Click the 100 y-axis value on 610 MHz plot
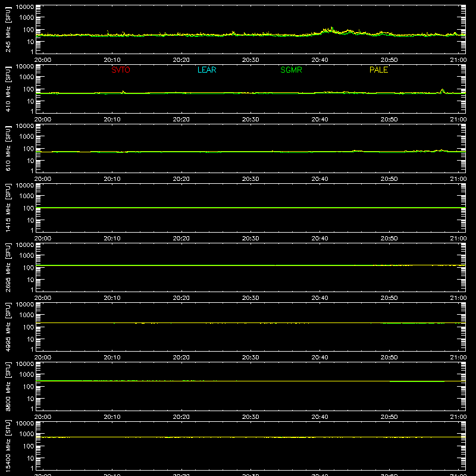Image resolution: width=476 pixels, height=476 pixels. coord(29,149)
